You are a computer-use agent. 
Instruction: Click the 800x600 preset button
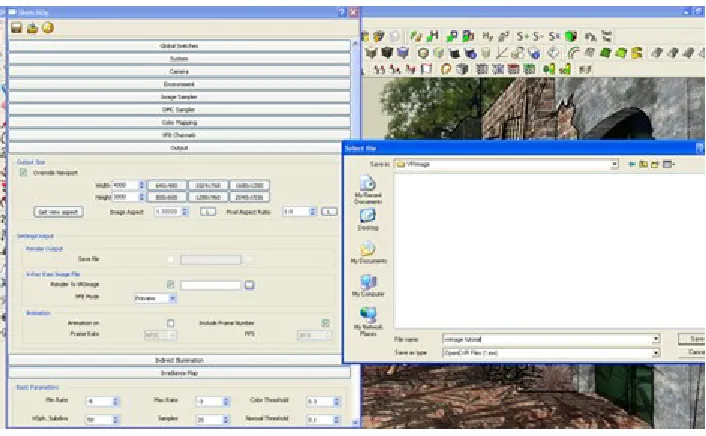pos(166,197)
